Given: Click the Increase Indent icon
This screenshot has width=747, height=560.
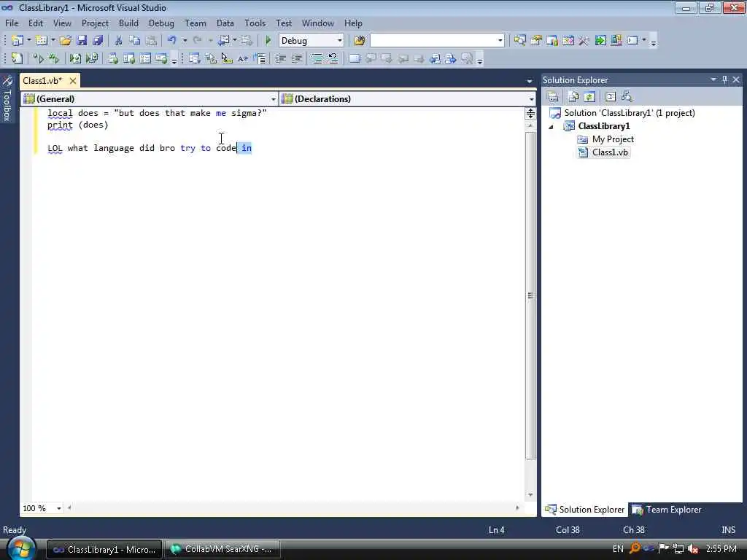Looking at the screenshot, I should click(x=297, y=58).
